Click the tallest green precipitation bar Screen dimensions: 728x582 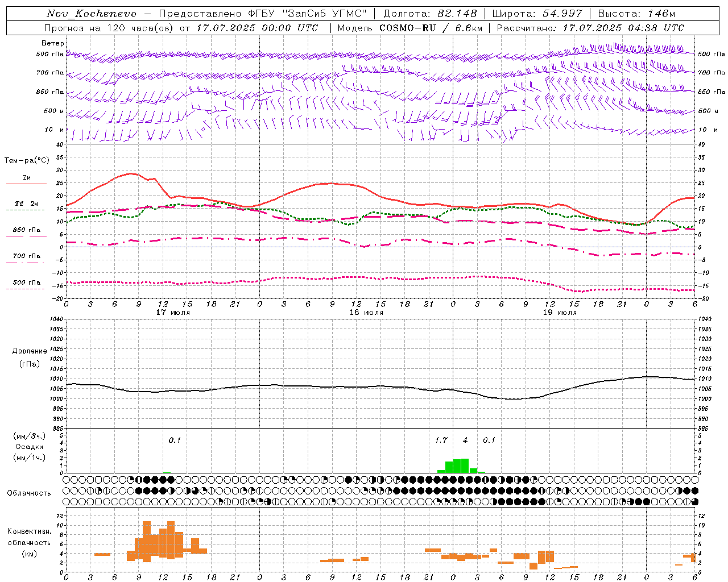[x=465, y=465]
